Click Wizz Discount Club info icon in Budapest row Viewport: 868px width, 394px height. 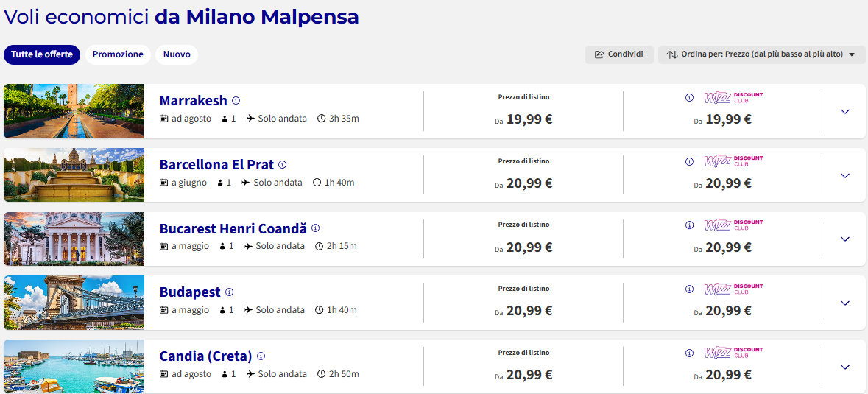[689, 289]
